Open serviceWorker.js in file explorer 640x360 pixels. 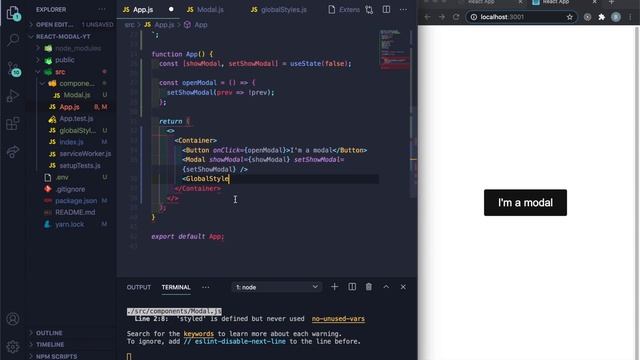72,154
